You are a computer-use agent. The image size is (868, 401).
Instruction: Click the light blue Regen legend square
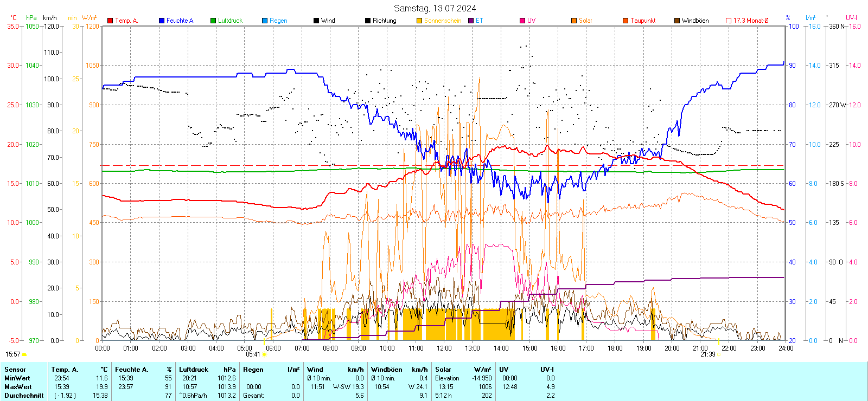265,21
